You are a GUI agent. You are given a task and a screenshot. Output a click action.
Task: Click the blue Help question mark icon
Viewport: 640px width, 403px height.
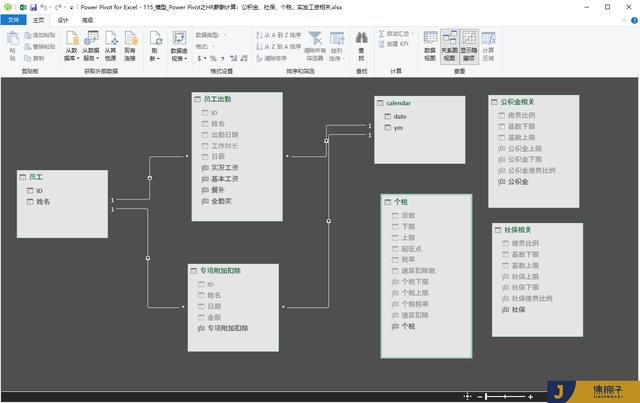pyautogui.click(x=634, y=20)
